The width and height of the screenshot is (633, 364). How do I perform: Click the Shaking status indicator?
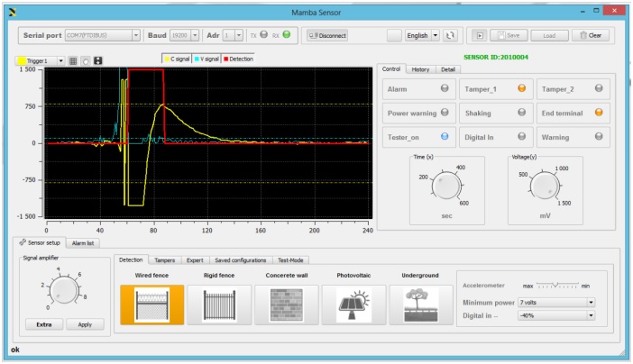[x=521, y=113]
